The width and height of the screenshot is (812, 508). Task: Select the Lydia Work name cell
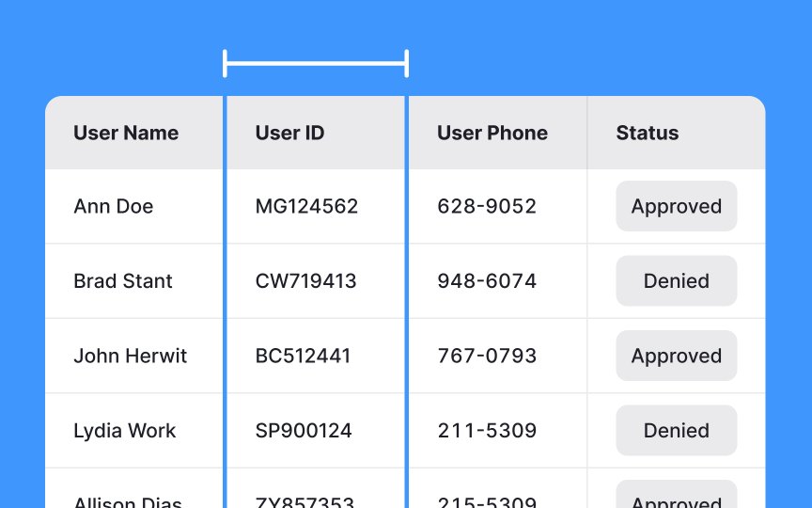coord(124,430)
